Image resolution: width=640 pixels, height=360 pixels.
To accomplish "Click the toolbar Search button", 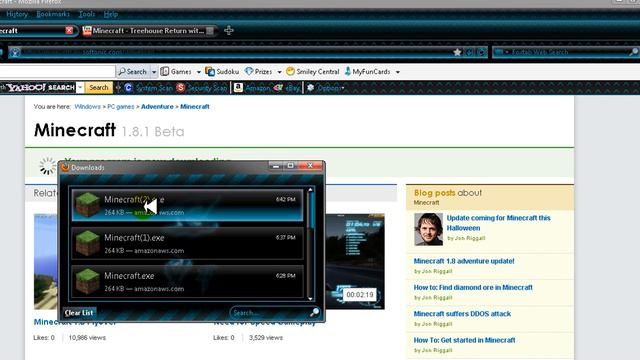I will [132, 72].
